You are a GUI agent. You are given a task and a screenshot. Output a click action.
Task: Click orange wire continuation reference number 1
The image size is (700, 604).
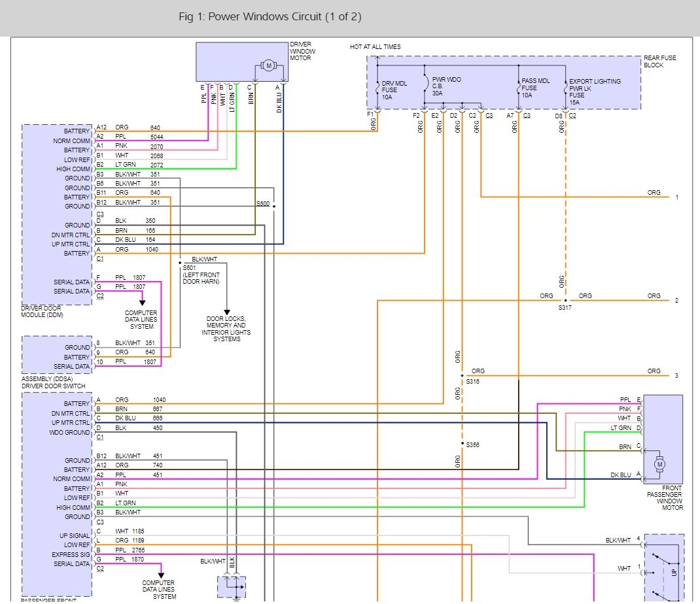[x=676, y=197]
